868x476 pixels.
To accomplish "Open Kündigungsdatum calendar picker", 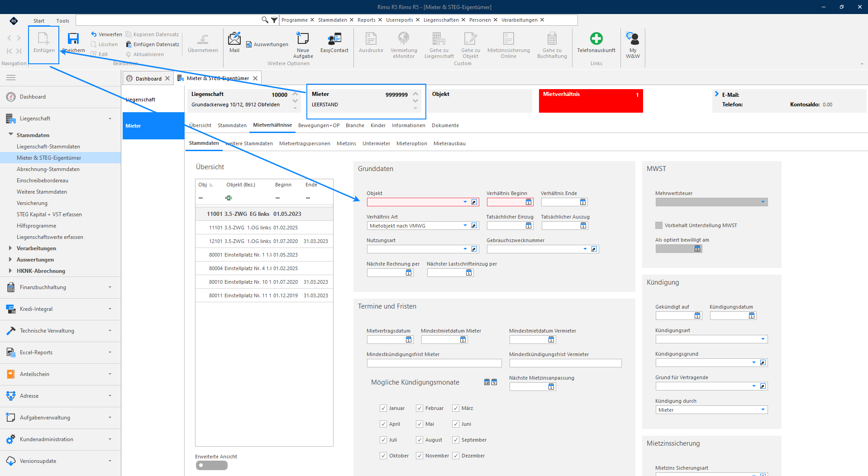I will point(752,316).
